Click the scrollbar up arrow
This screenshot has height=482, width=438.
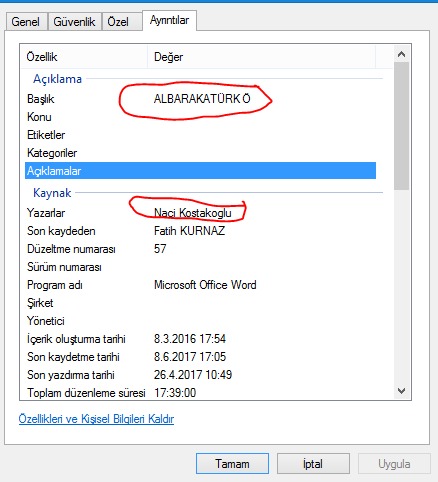[402, 54]
